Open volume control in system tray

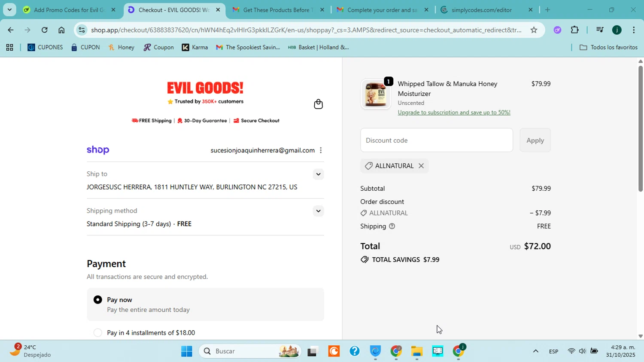pyautogui.click(x=582, y=351)
